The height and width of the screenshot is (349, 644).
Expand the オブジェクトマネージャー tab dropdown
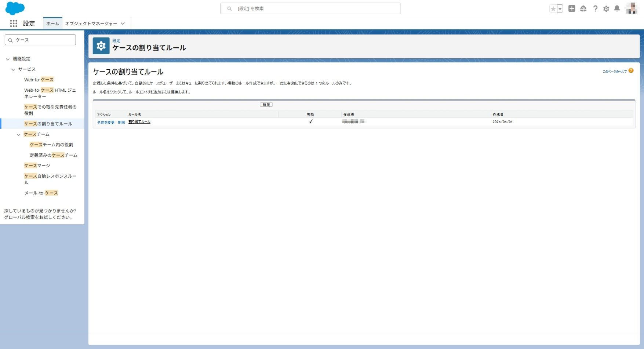point(123,23)
